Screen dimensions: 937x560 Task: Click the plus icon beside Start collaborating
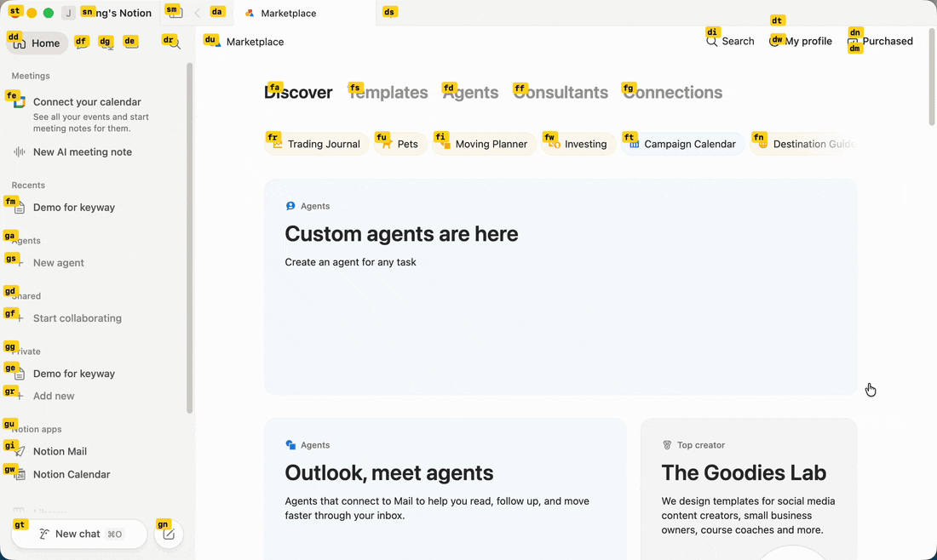pyautogui.click(x=19, y=318)
